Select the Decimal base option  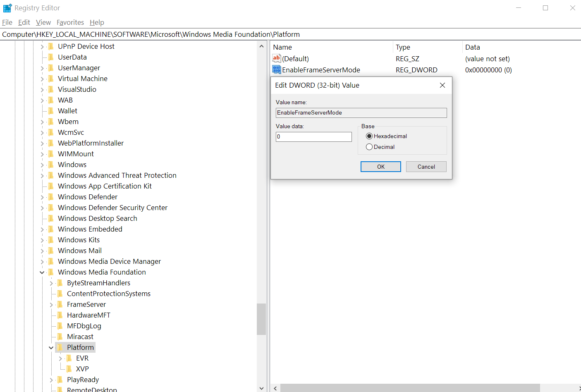click(x=369, y=147)
